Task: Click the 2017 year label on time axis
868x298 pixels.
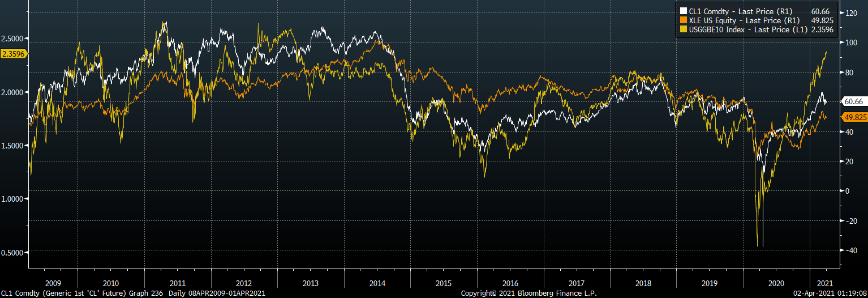Action: 577,283
